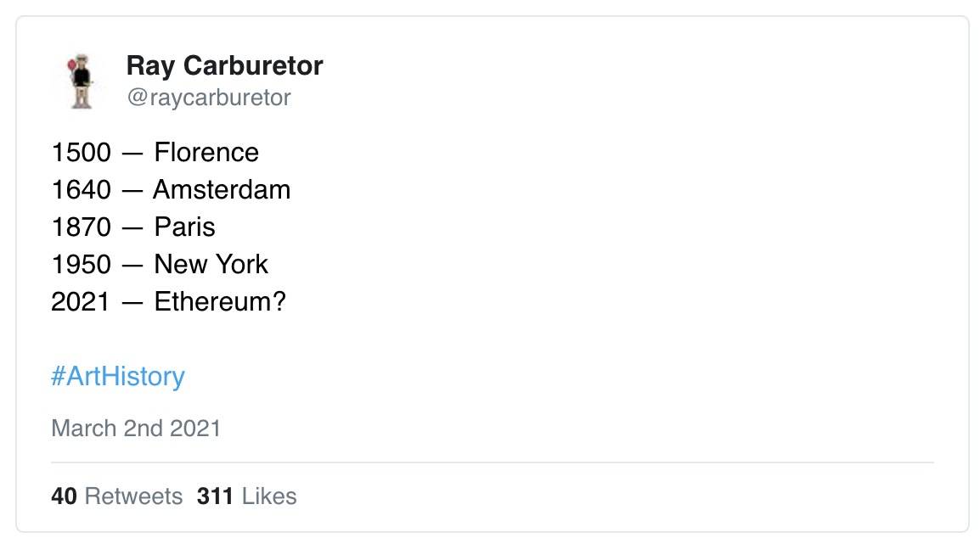The image size is (980, 538).
Task: Open the Ray Carburetor display name
Action: click(224, 65)
